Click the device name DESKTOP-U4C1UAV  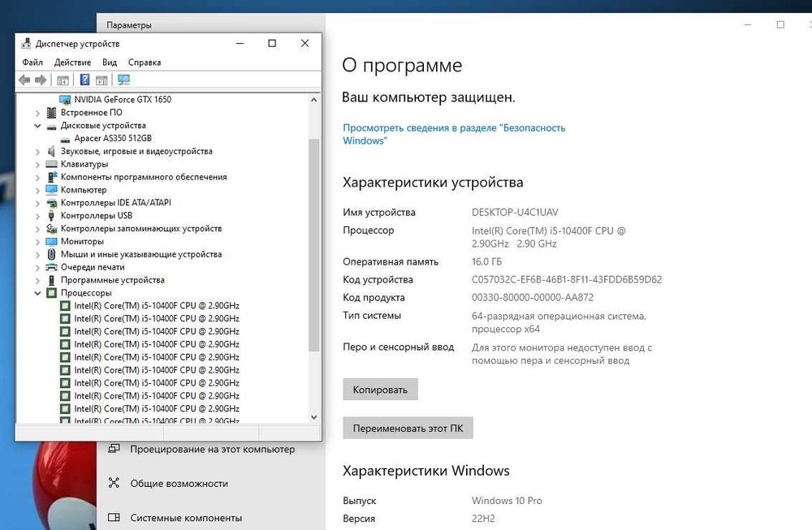515,212
